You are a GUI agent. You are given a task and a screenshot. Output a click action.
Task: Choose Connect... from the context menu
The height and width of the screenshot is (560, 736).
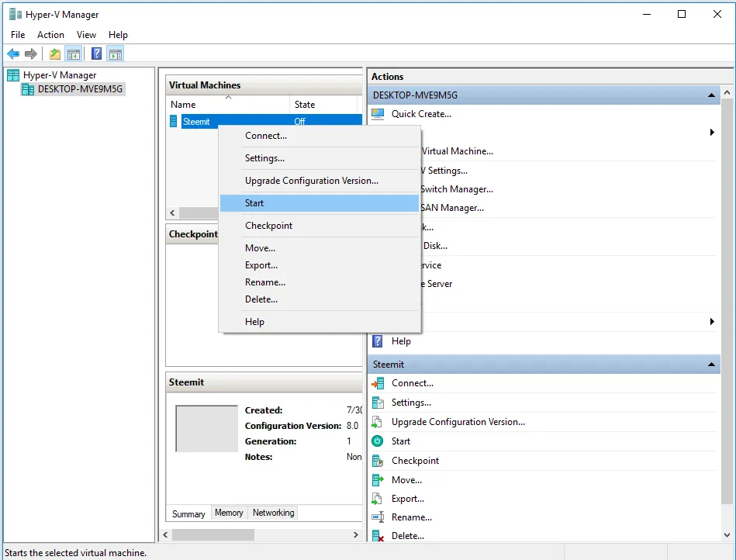[320, 136]
